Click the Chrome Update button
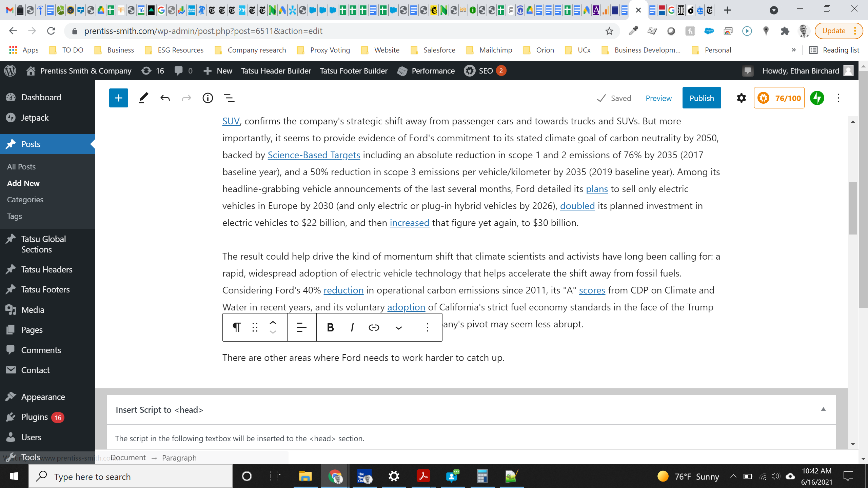Viewport: 868px width, 488px height. (838, 31)
